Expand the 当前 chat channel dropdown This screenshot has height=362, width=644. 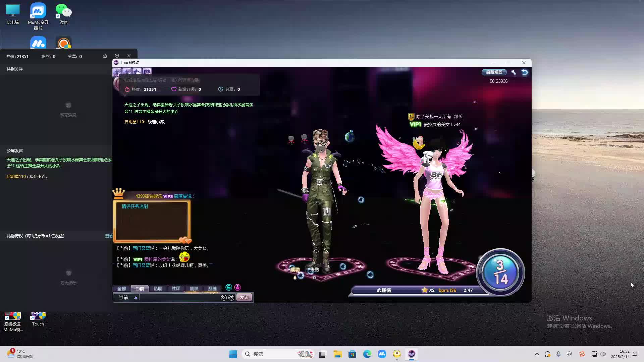136,298
